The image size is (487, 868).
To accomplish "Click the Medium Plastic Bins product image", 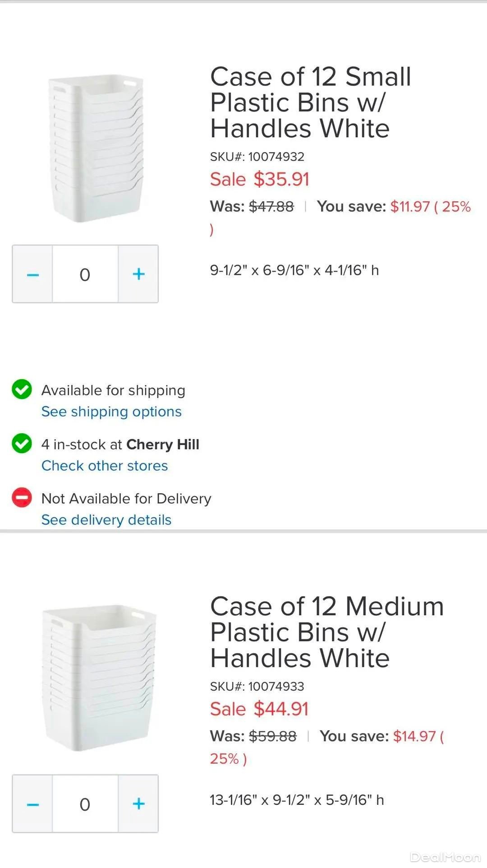I will (99, 677).
